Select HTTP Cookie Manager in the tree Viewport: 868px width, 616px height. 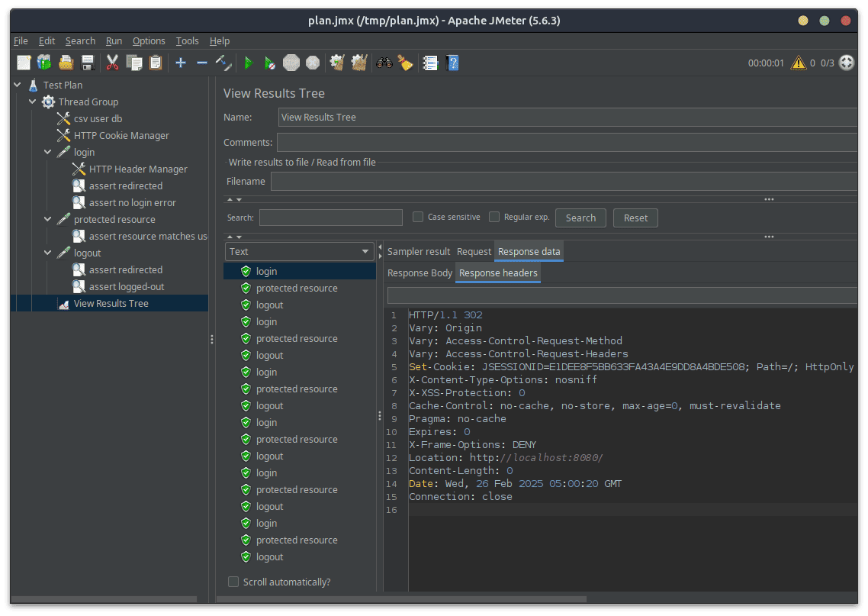pyautogui.click(x=121, y=135)
